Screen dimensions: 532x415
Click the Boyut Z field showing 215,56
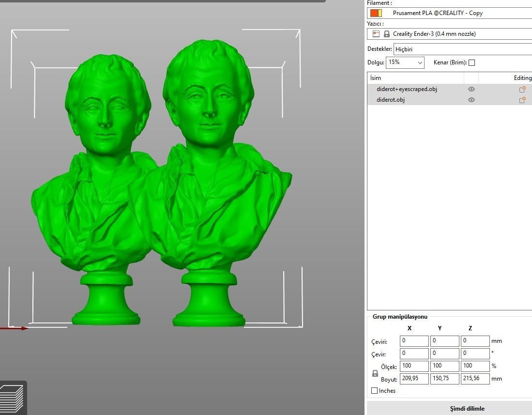[475, 379]
